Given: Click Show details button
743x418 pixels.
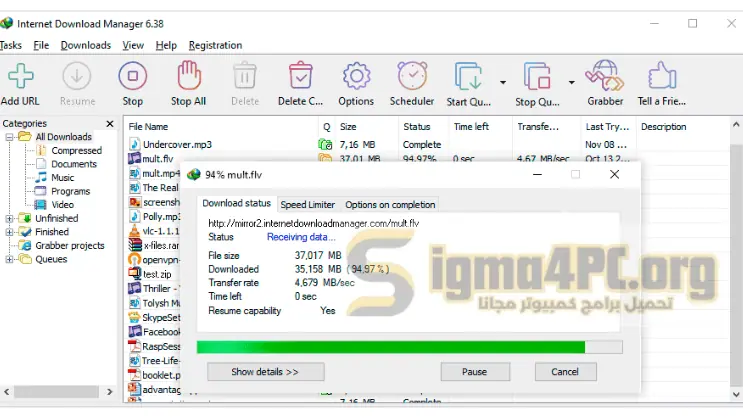Looking at the screenshot, I should (x=265, y=372).
